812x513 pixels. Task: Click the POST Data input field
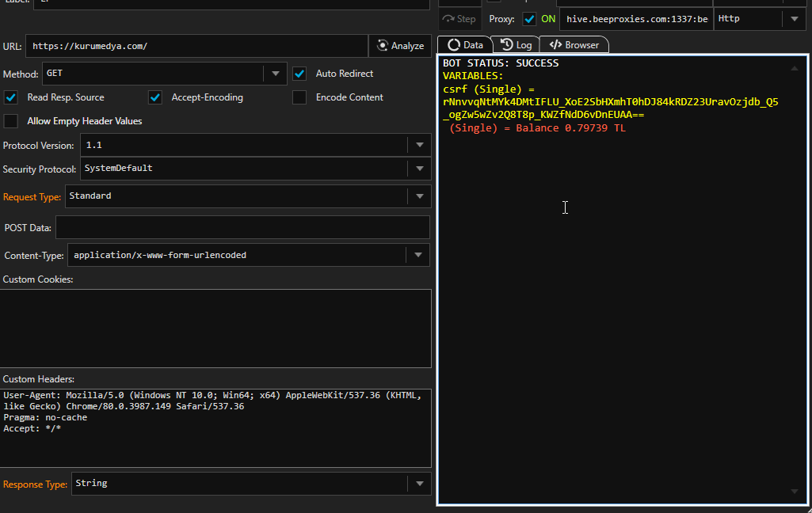pos(242,227)
